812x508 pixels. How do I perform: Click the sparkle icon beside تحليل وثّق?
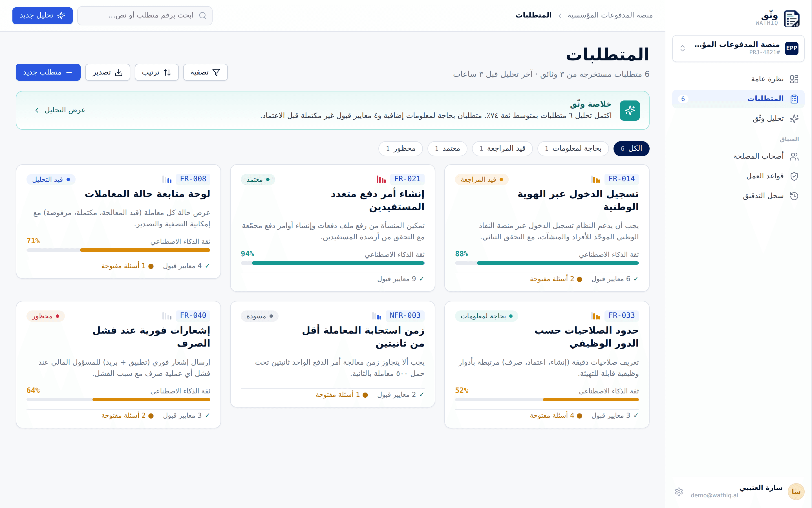pos(794,119)
